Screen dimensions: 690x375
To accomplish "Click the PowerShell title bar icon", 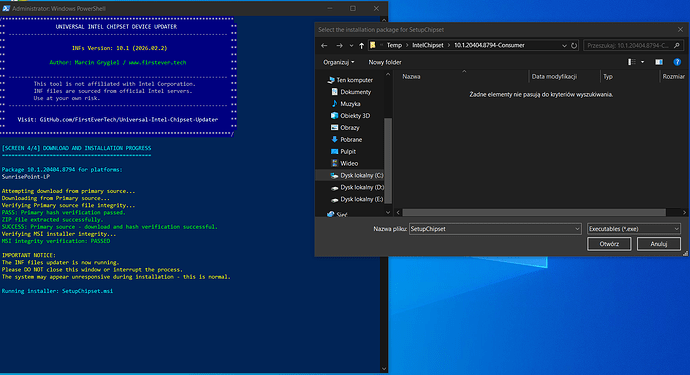I will (x=6, y=8).
